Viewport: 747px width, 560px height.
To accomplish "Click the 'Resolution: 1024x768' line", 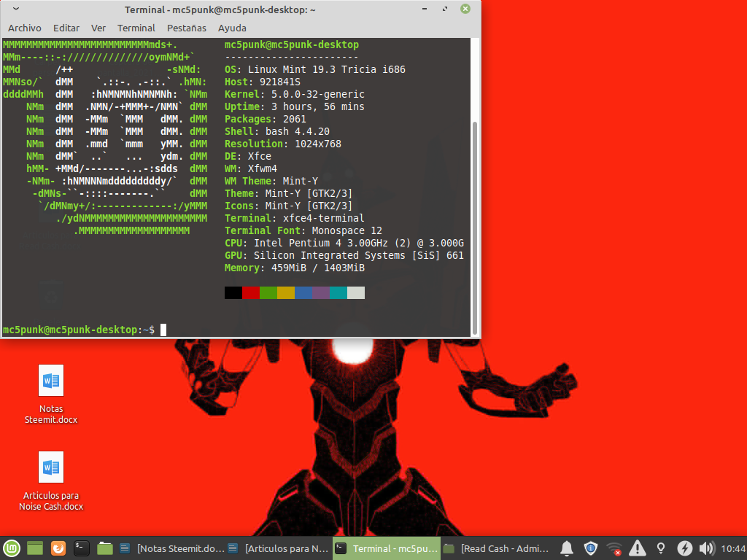I will tap(283, 144).
